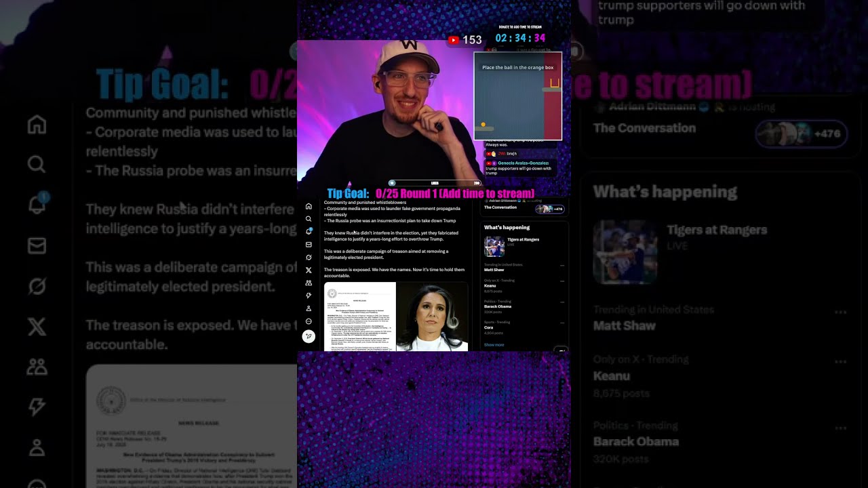Click the enlarged blurred Communities icon at left
The image size is (868, 488).
click(x=37, y=367)
